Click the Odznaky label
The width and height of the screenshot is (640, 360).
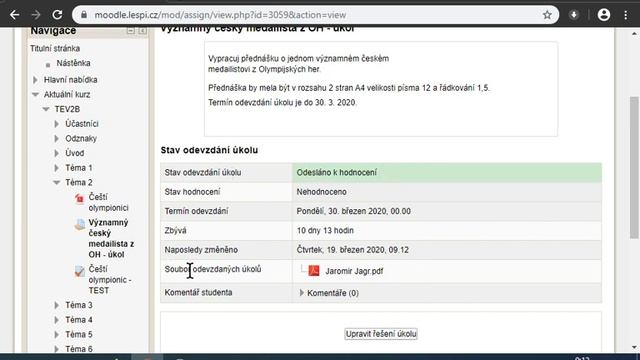81,138
